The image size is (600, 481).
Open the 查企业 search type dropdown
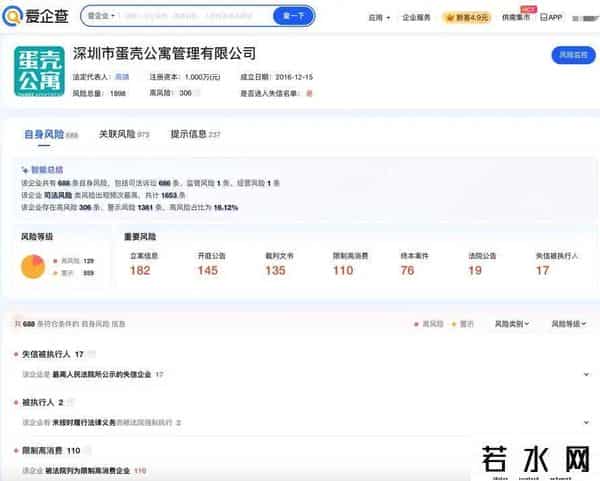point(101,16)
